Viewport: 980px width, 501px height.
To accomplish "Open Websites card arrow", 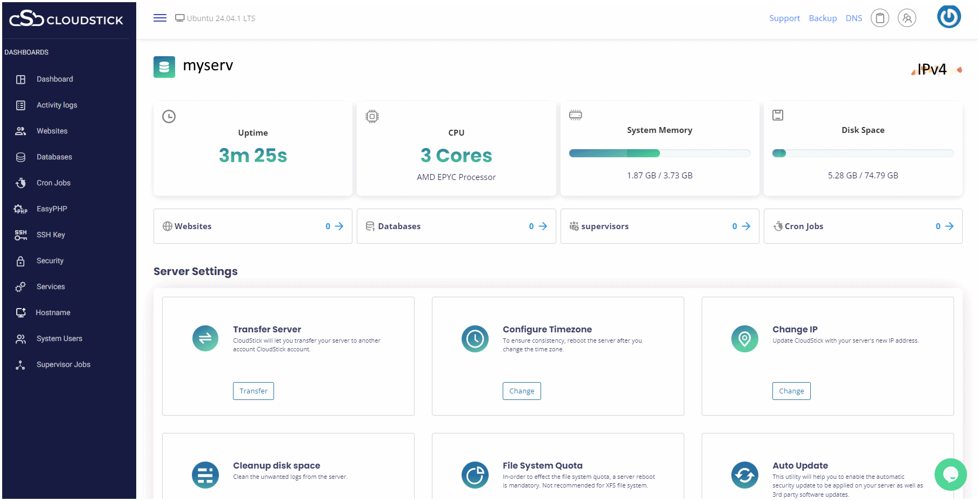I will tap(339, 226).
